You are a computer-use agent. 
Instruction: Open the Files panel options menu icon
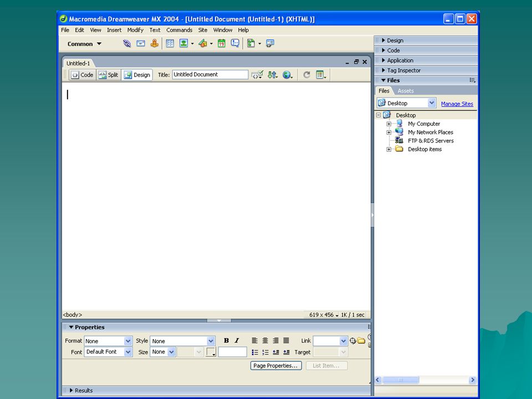[472, 80]
